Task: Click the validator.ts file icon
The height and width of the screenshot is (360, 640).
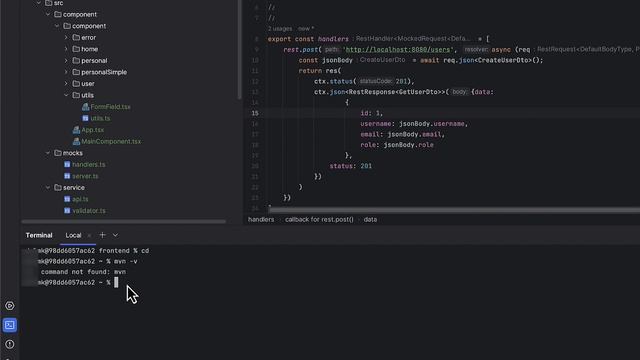Action: [x=67, y=211]
